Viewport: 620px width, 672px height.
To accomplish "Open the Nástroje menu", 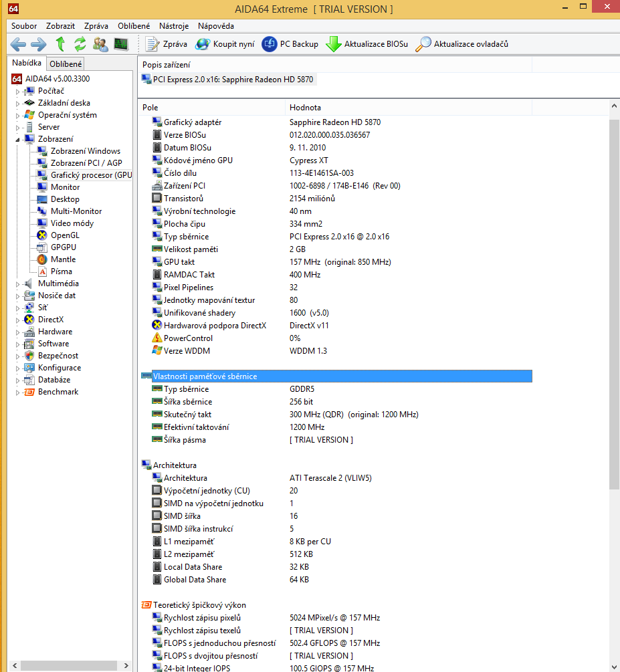I will pyautogui.click(x=174, y=25).
